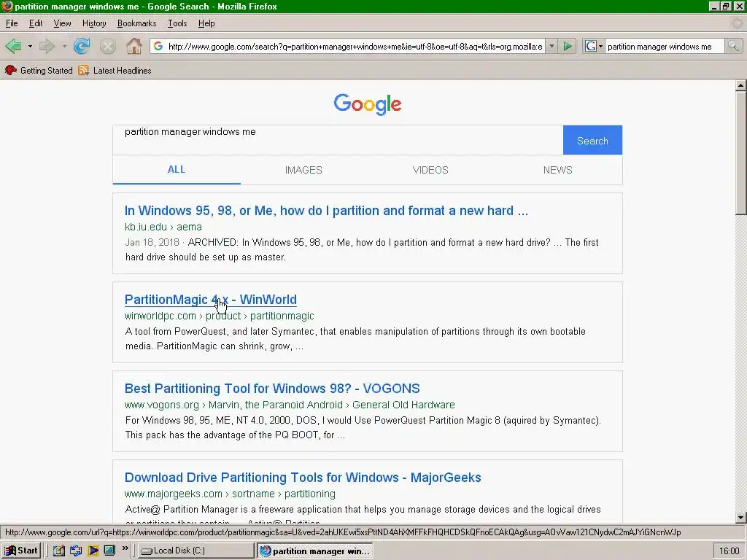Open Best Partitioning Tool VOGONS result
This screenshot has height=560, width=747.
coord(272,389)
